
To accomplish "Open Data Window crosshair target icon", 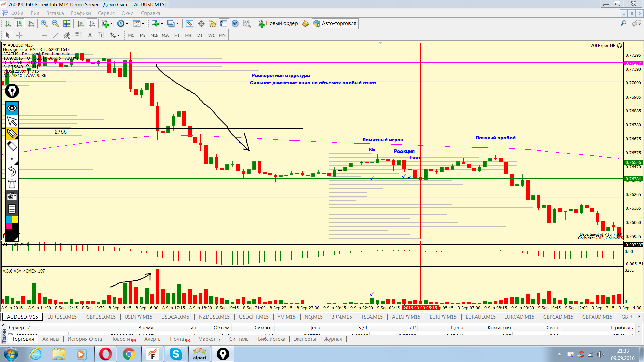I will point(201,23).
